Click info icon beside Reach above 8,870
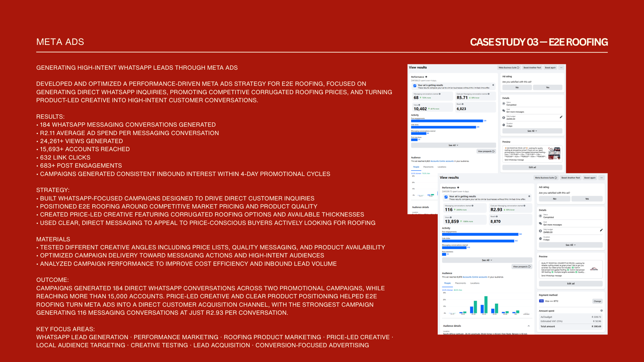Viewport: 644px width, 362px height. (497, 217)
